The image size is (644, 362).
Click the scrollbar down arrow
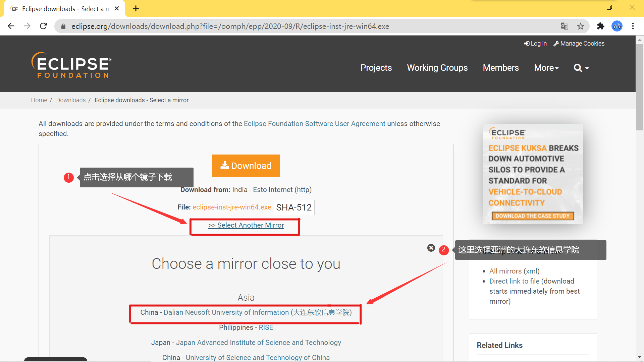(x=640, y=357)
